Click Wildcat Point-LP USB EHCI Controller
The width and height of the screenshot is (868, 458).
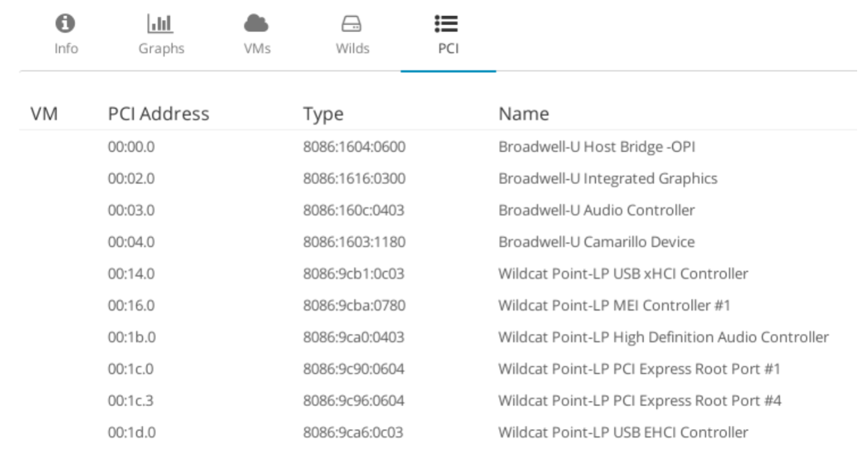point(623,432)
